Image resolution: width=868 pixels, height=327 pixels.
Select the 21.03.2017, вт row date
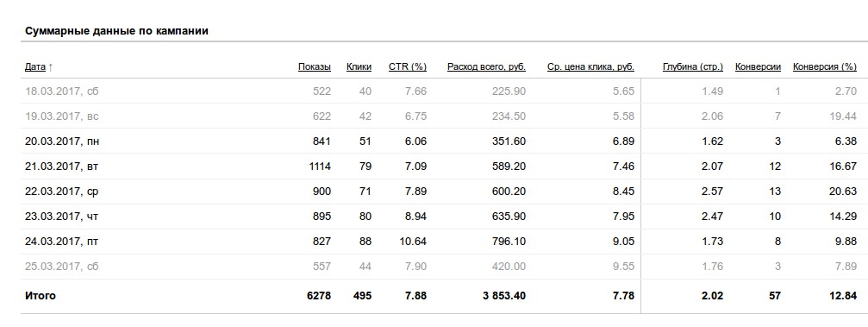[61, 167]
